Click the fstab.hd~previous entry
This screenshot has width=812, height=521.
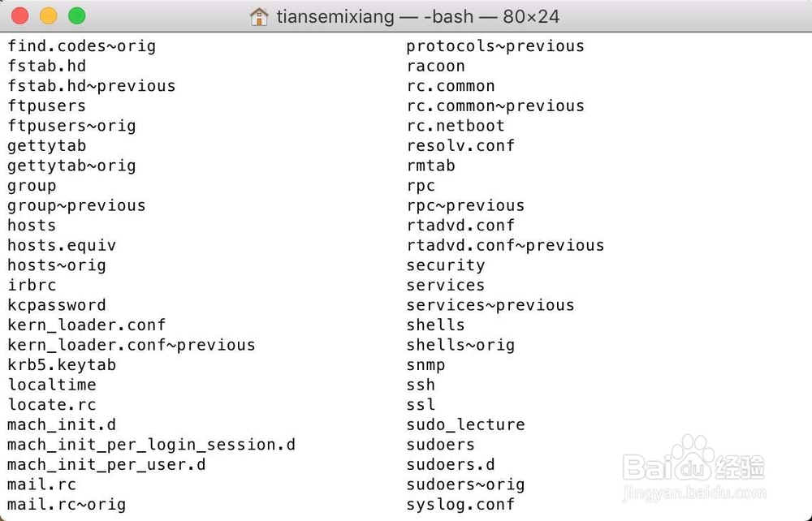pos(91,86)
